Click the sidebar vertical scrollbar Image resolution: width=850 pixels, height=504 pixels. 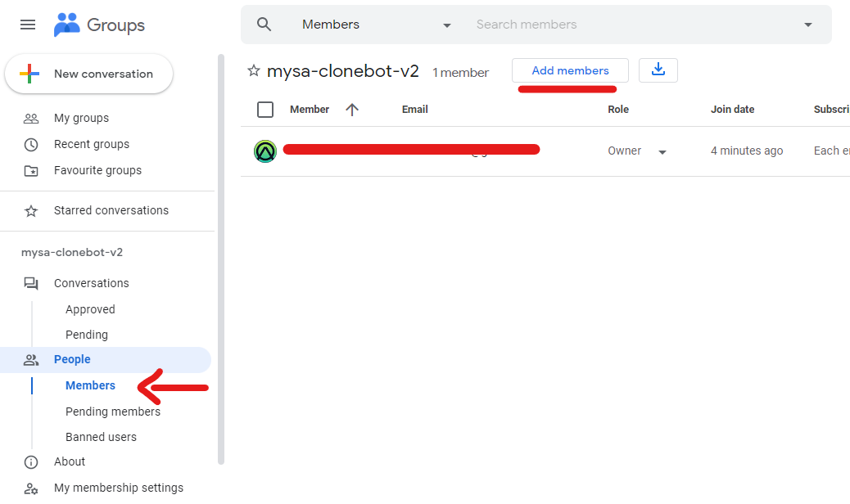pos(220,259)
